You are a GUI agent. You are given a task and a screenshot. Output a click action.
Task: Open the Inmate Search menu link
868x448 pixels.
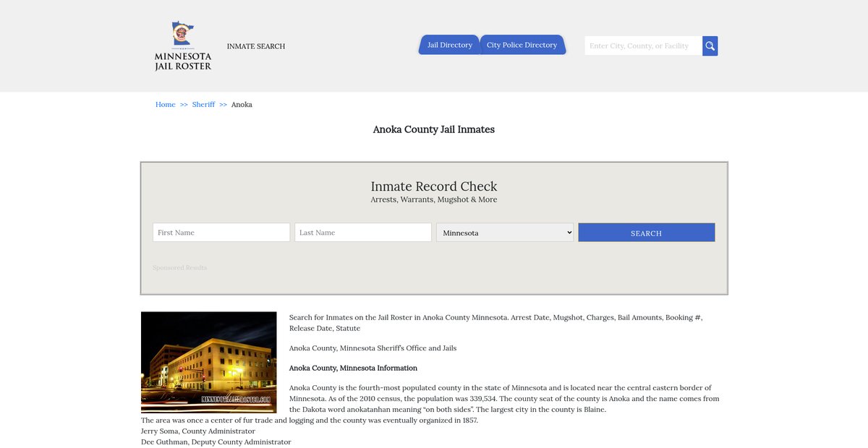click(x=256, y=46)
